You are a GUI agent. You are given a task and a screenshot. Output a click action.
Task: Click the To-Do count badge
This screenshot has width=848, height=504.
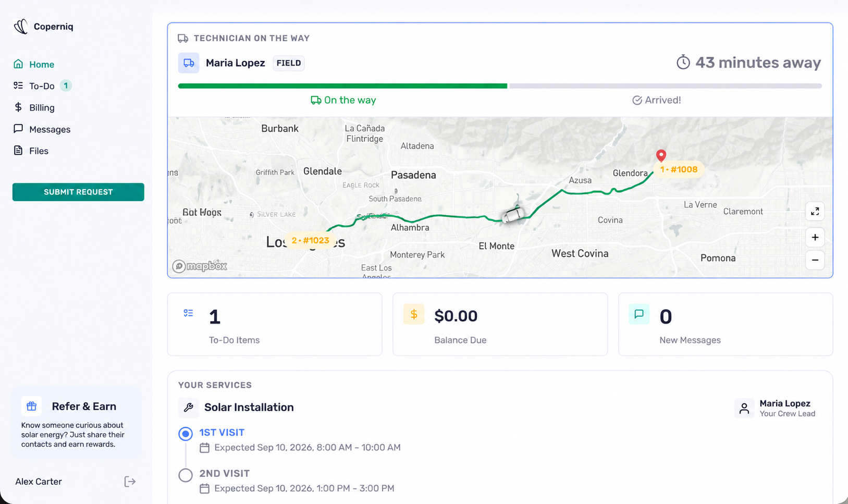(66, 85)
